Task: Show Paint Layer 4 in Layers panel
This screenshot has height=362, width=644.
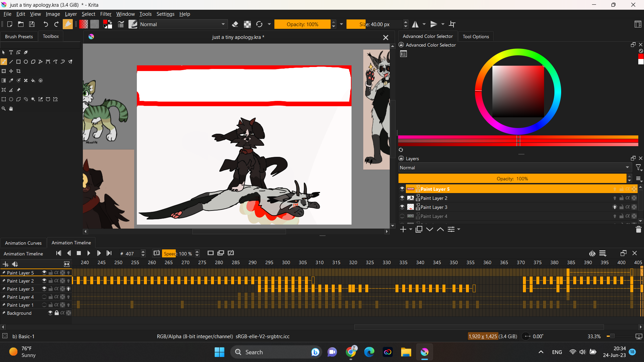Action: [x=402, y=216]
